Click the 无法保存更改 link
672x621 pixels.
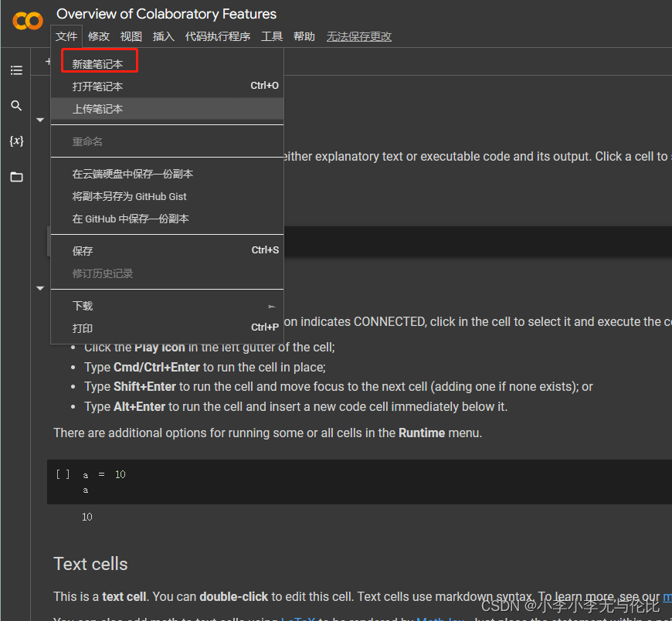pyautogui.click(x=359, y=36)
